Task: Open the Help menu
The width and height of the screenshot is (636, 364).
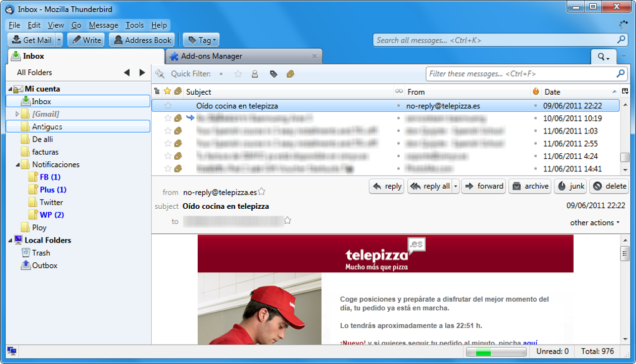Action: 159,25
